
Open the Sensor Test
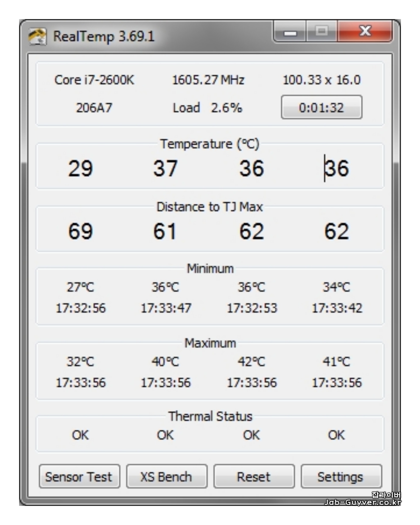coord(79,477)
